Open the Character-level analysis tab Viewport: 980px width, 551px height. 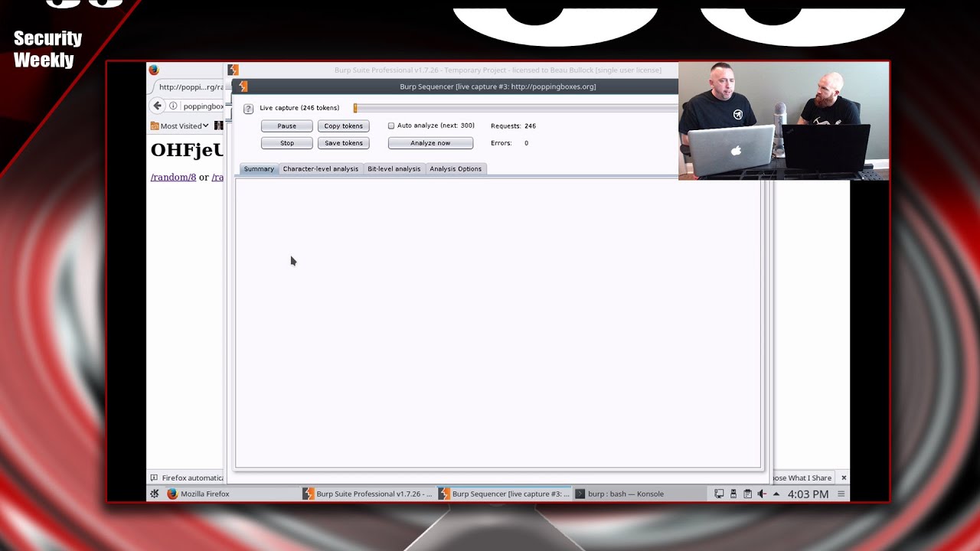coord(321,168)
